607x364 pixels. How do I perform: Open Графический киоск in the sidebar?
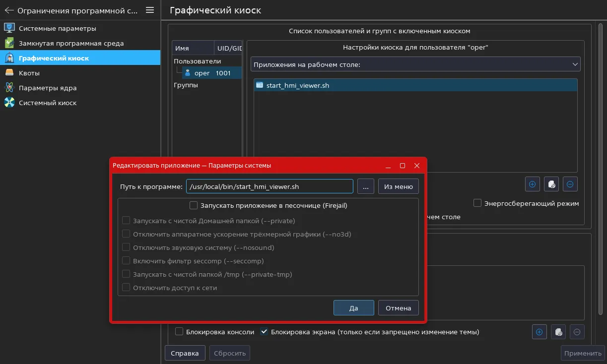(80, 58)
